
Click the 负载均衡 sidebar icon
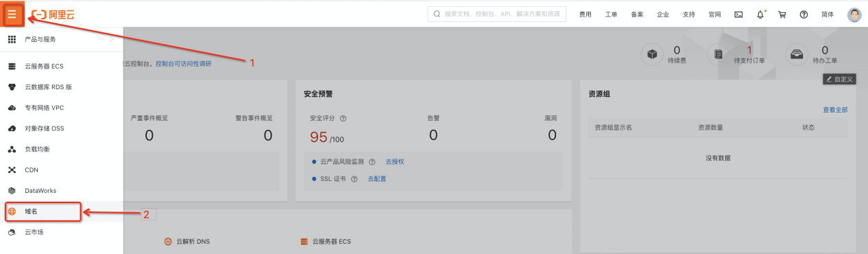coord(12,149)
